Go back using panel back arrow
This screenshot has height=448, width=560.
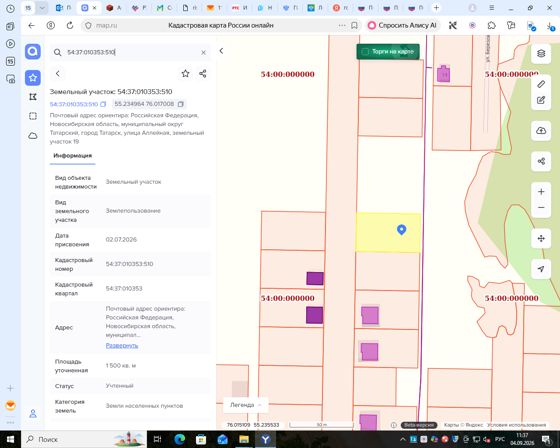pos(58,74)
